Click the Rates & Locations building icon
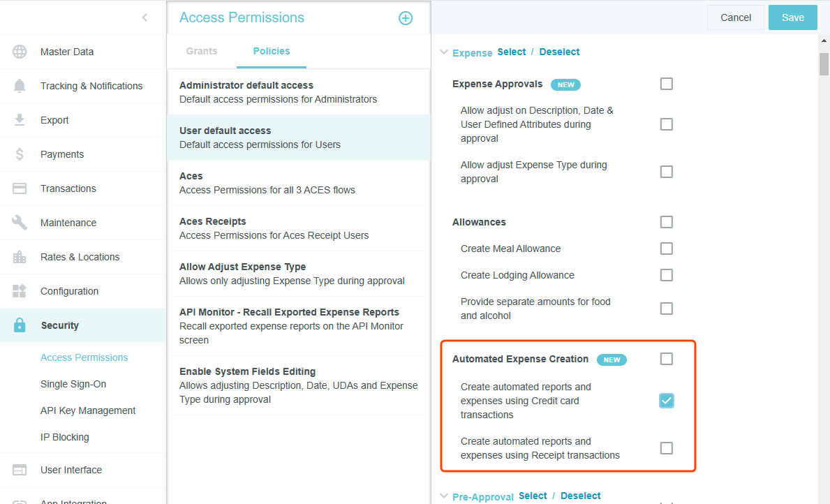The height and width of the screenshot is (504, 830). [x=20, y=257]
